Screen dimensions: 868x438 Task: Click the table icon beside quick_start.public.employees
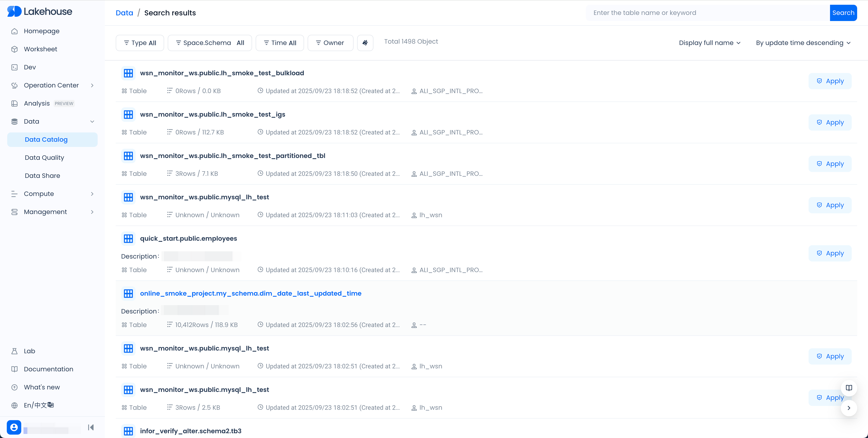click(x=128, y=238)
